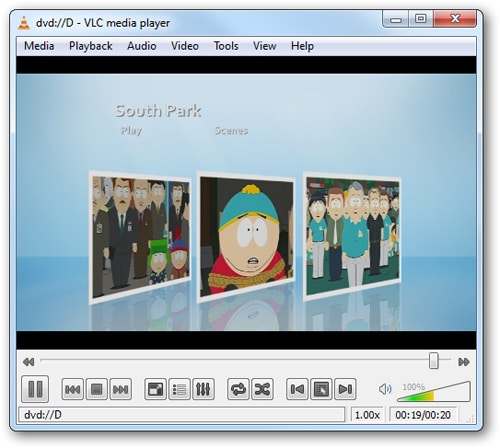Stop playback with the stop button
Screen dimensions: 500x448
(97, 389)
